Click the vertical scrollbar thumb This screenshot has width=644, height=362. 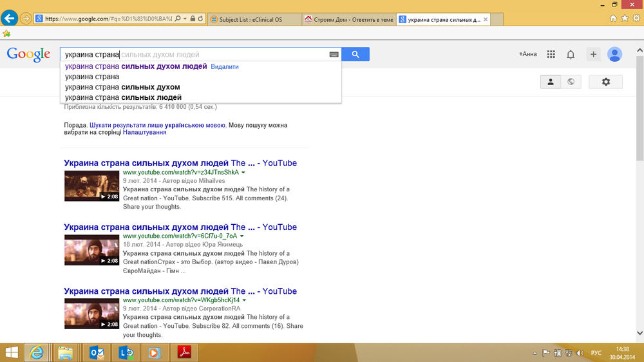pyautogui.click(x=640, y=108)
